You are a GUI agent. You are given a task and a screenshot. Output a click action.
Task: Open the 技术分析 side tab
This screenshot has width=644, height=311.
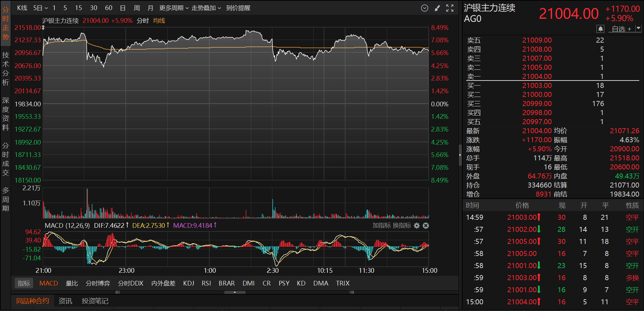tap(6, 69)
